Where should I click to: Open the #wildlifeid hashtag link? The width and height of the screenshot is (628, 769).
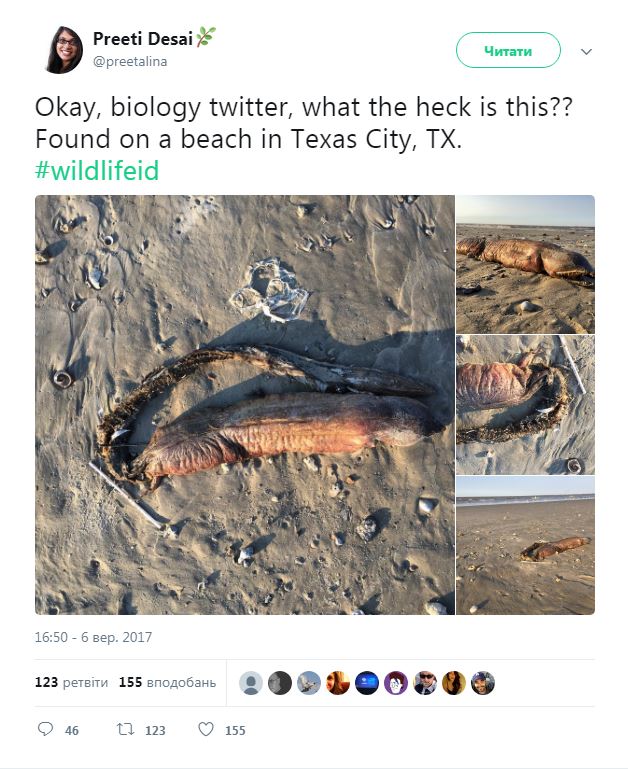[x=97, y=170]
